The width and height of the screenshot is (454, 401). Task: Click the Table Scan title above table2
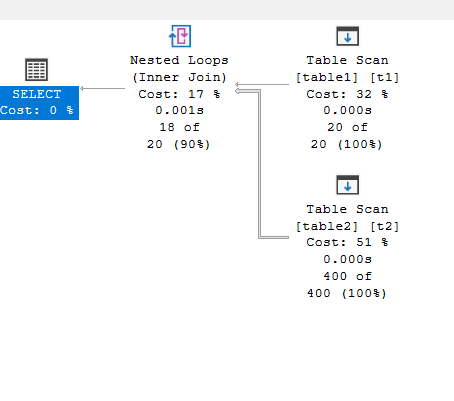(347, 209)
